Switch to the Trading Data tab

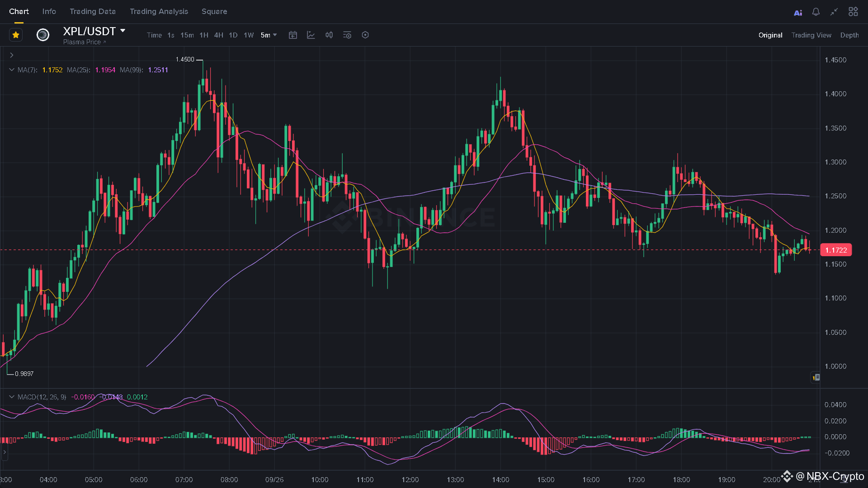tap(93, 11)
